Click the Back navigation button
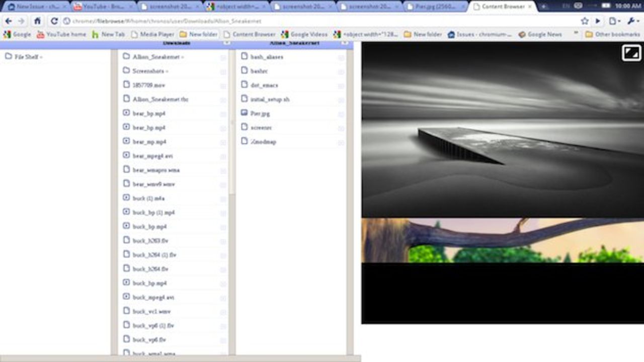This screenshot has height=362, width=644. (x=9, y=21)
